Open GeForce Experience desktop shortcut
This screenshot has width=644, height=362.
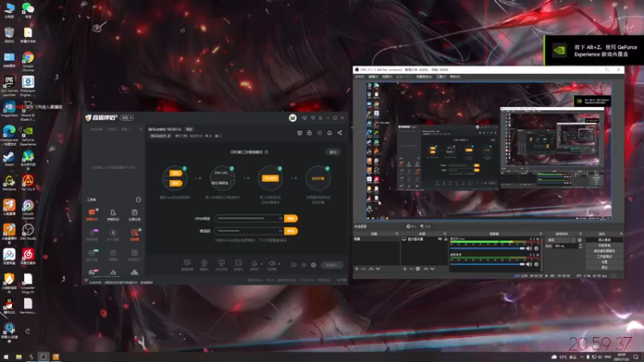(x=28, y=136)
